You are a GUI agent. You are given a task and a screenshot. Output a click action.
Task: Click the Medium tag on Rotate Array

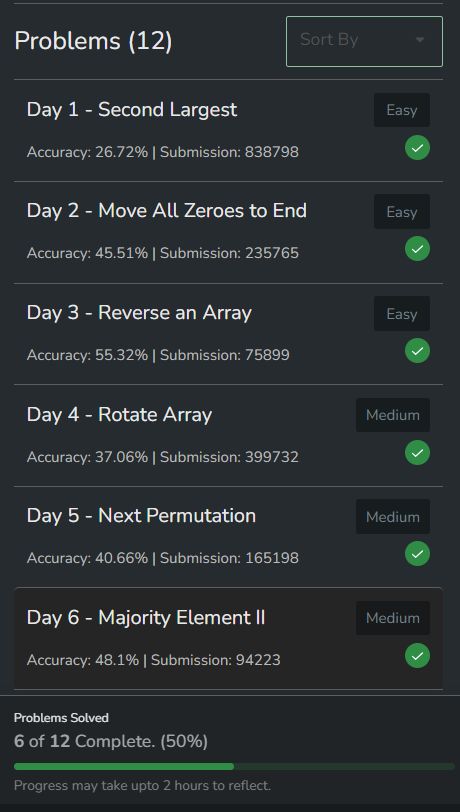[393, 415]
